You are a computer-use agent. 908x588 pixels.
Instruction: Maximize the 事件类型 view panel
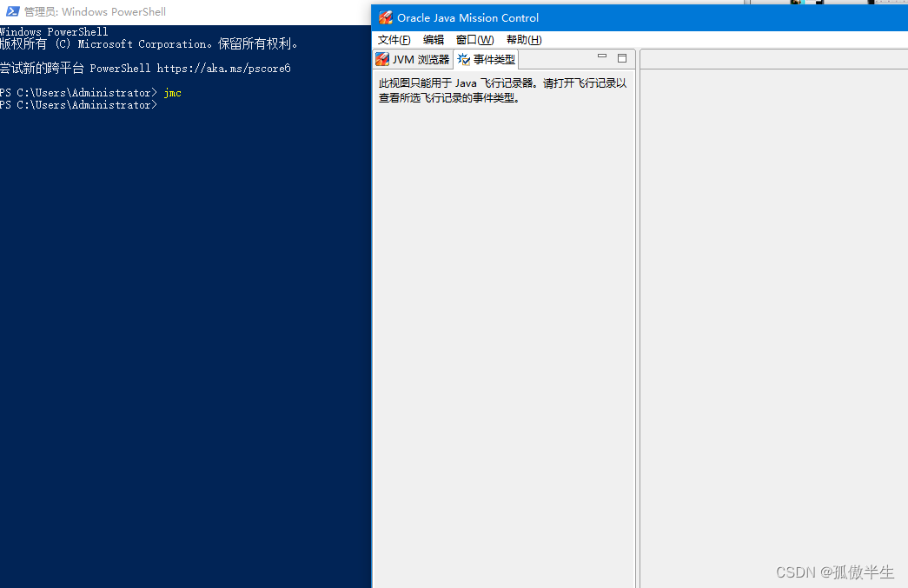[622, 58]
